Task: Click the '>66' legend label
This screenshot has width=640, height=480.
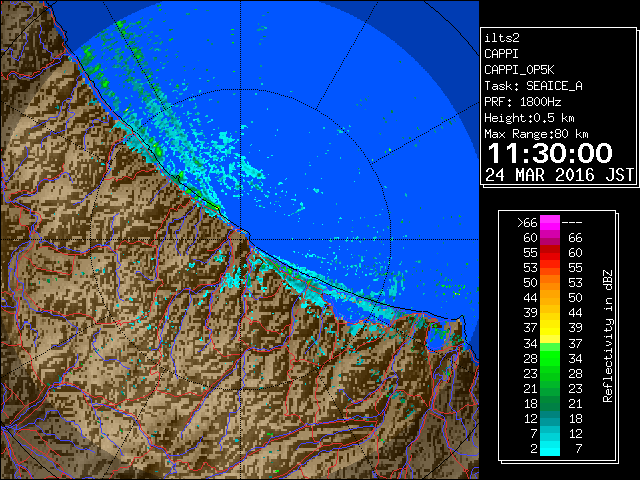Action: click(x=527, y=222)
